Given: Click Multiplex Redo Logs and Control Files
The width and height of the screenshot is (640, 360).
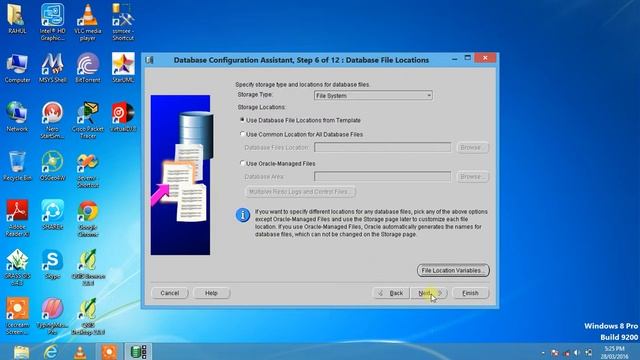Looking at the screenshot, I should 300,192.
